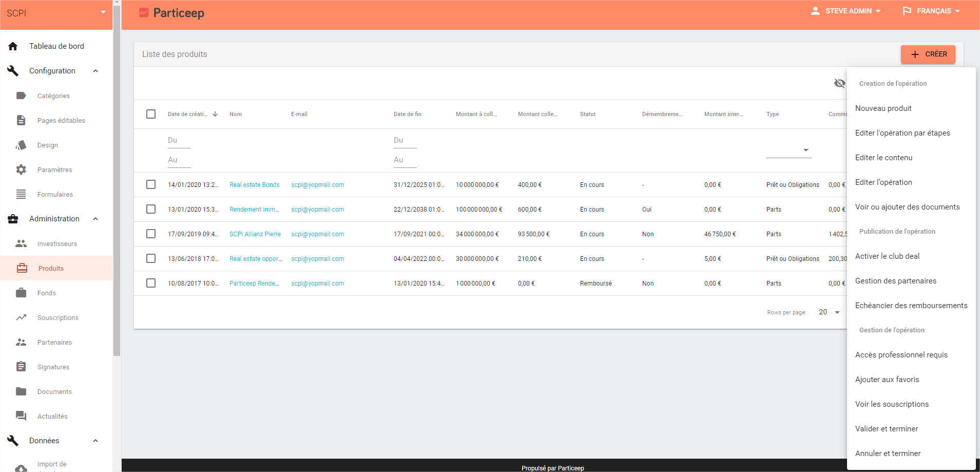This screenshot has width=980, height=472.
Task: Click the Partenaires group icon
Action: click(x=21, y=342)
